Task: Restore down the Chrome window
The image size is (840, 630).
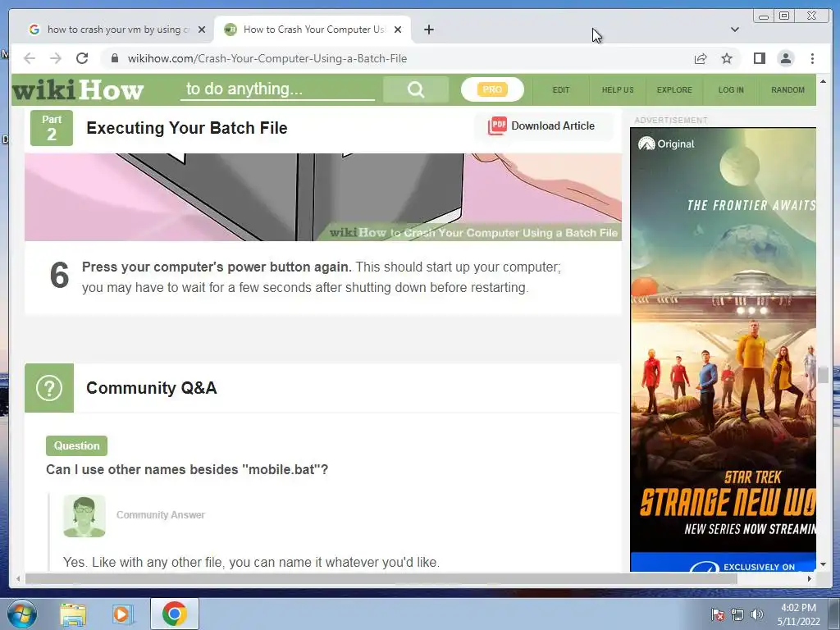Action: point(783,16)
